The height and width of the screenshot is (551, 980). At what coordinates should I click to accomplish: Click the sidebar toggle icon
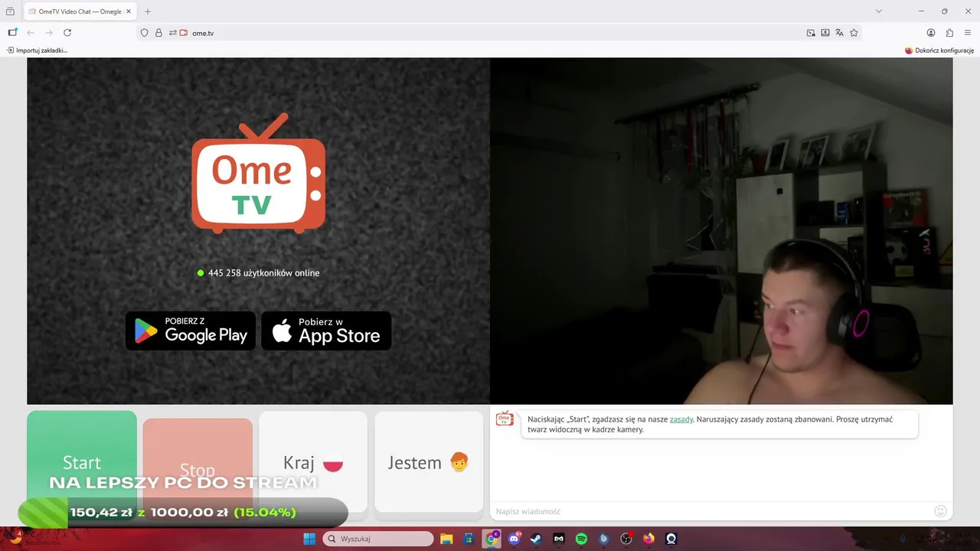coord(12,33)
